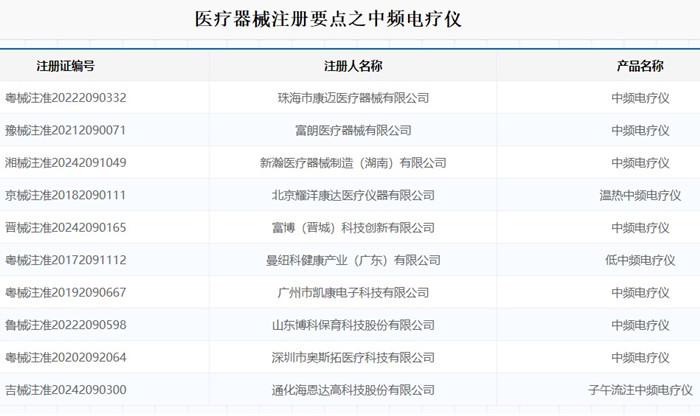
Task: Click product name in 深圳市奥斯拓 row
Action: click(x=640, y=357)
